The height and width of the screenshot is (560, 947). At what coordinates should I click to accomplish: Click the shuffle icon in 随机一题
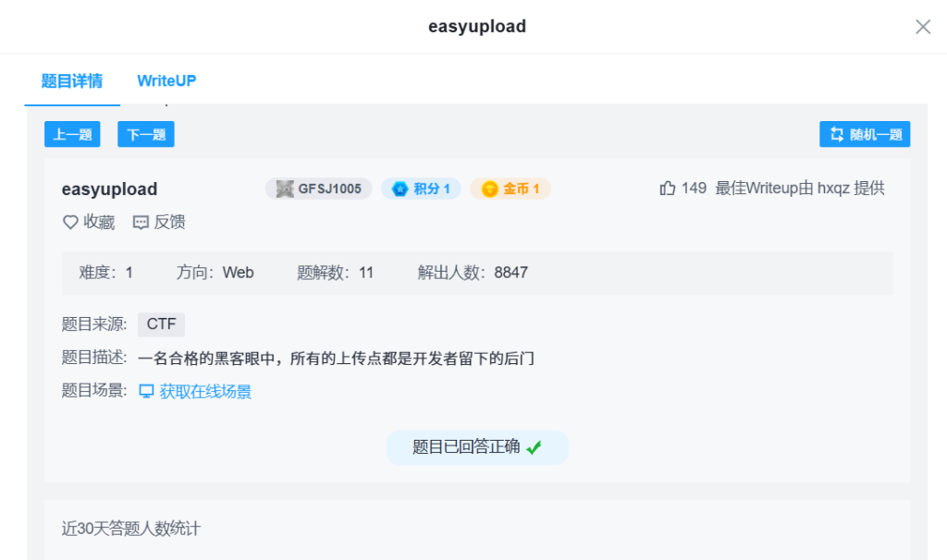tap(836, 135)
